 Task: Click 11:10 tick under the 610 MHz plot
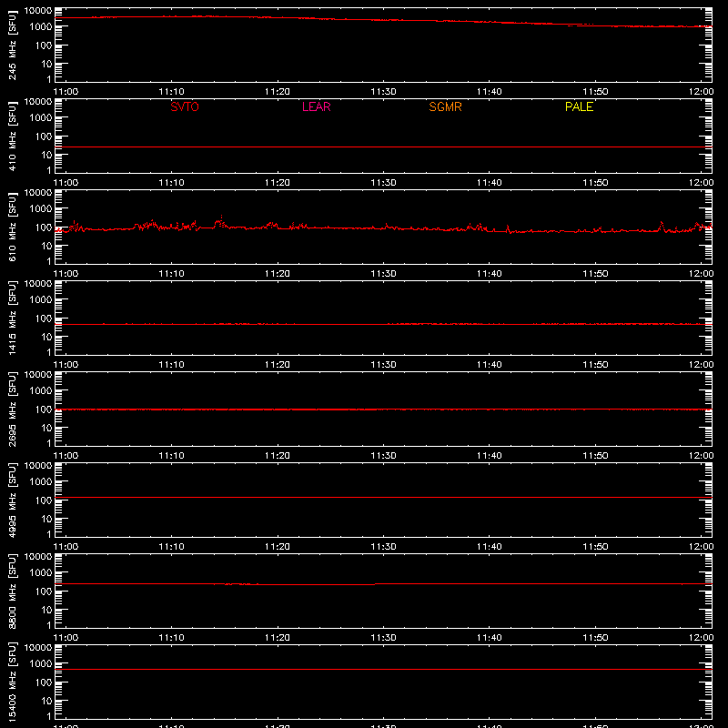(171, 274)
